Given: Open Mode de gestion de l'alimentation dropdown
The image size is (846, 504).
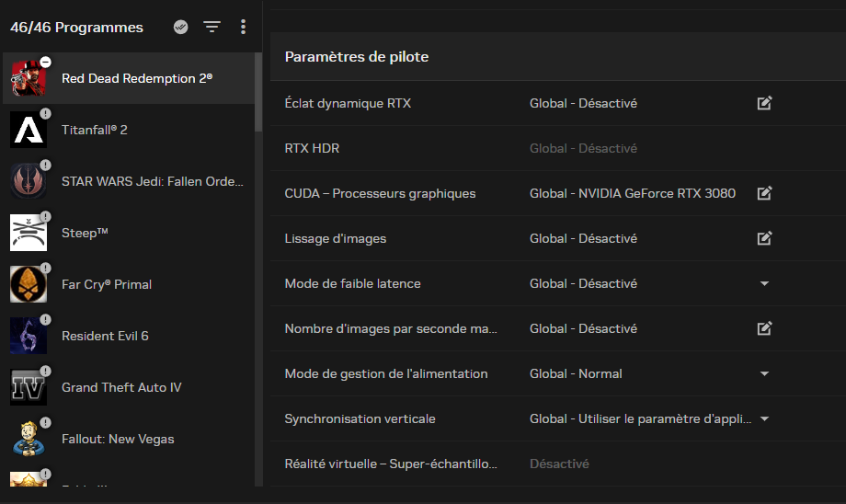Looking at the screenshot, I should pyautogui.click(x=764, y=373).
